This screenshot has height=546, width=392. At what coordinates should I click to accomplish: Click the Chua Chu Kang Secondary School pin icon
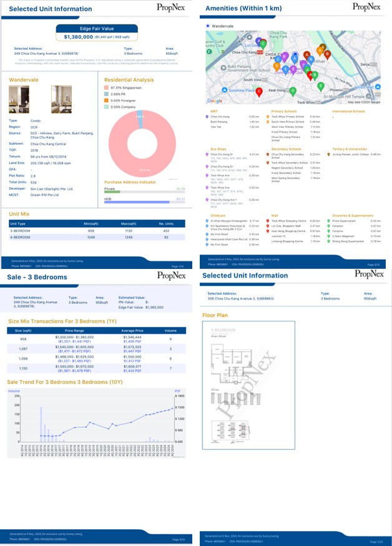tap(268, 154)
